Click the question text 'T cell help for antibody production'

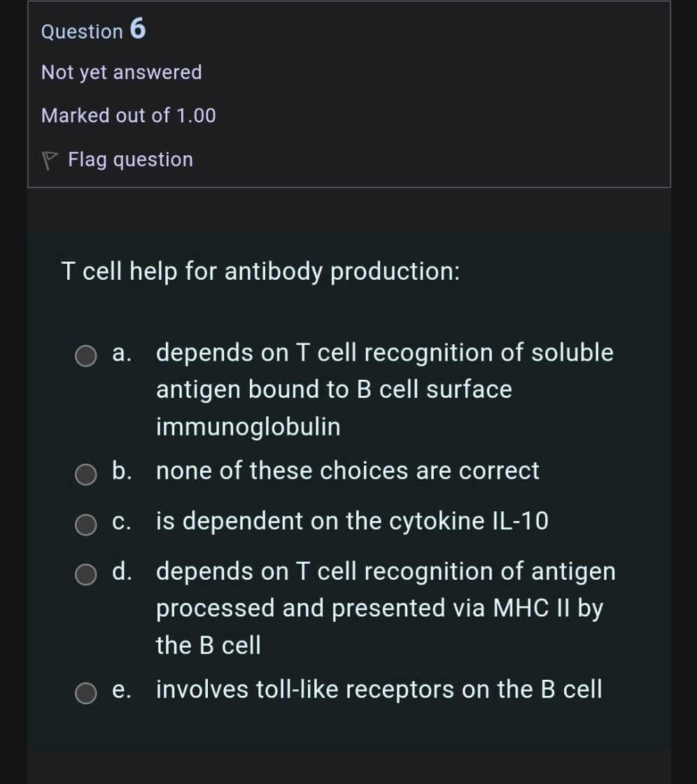click(x=261, y=271)
